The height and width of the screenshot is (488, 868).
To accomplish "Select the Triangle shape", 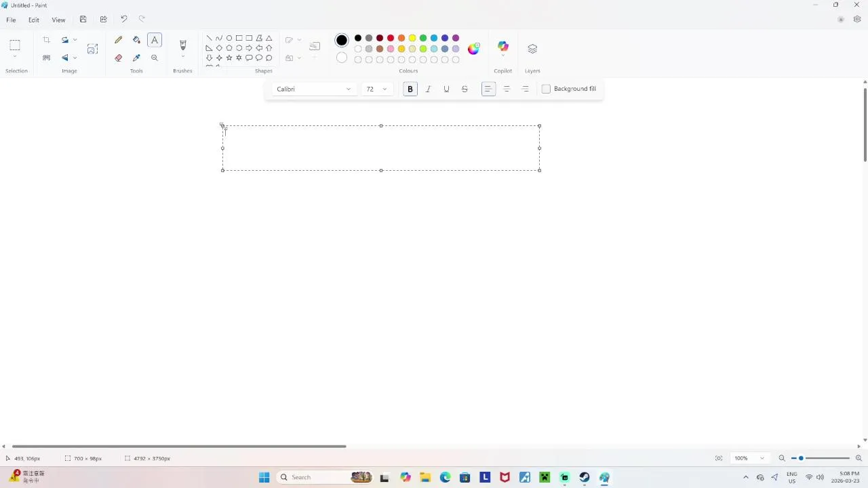I will (x=269, y=38).
